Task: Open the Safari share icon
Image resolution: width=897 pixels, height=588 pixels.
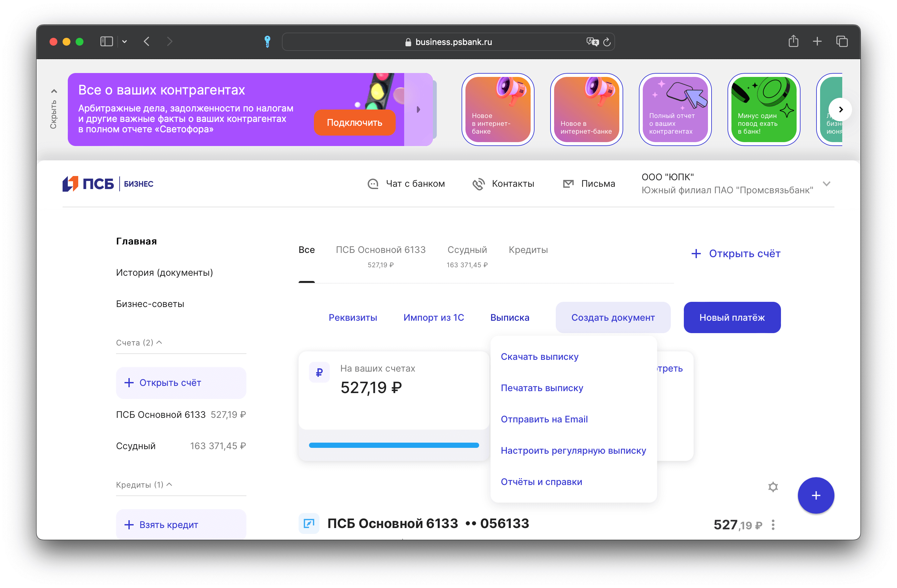Action: point(793,41)
